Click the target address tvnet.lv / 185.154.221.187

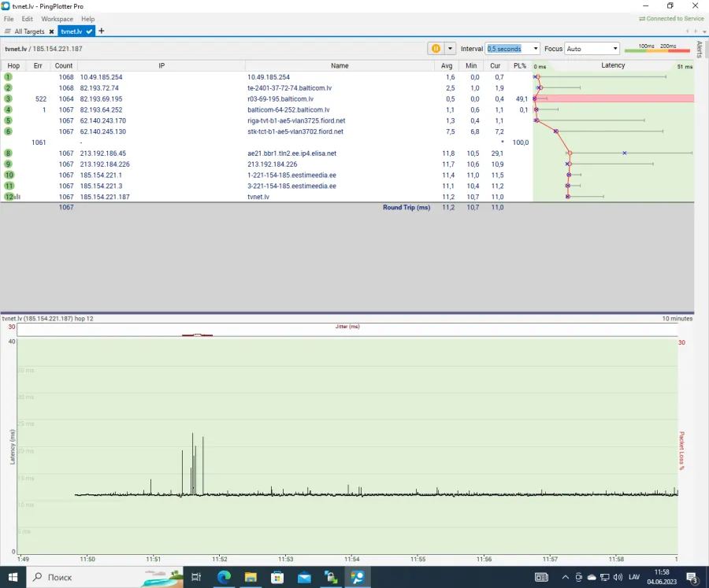coord(44,49)
